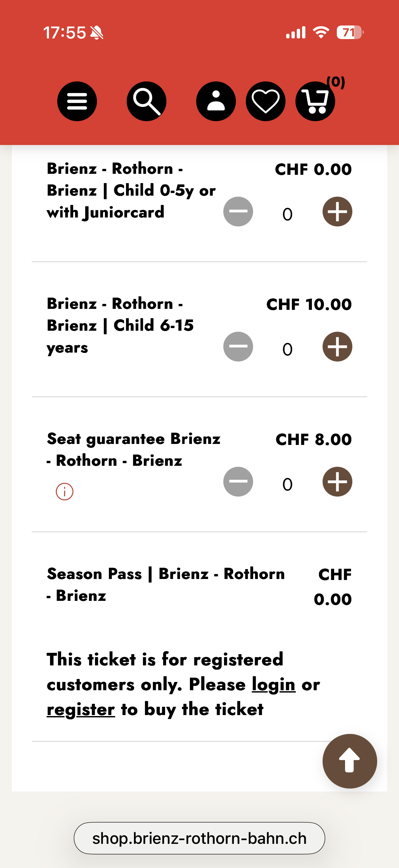Open the wishlist heart icon
The height and width of the screenshot is (868, 399).
click(265, 101)
